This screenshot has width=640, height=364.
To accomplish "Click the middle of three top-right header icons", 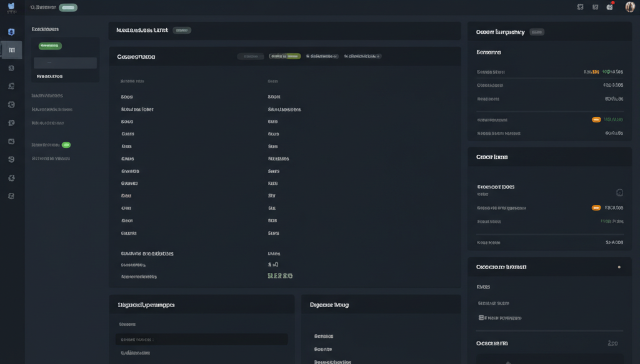I will coord(595,7).
